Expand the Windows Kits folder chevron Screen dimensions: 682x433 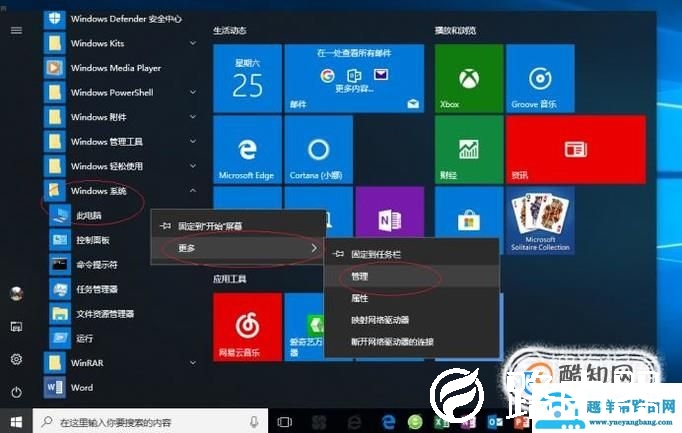click(193, 43)
